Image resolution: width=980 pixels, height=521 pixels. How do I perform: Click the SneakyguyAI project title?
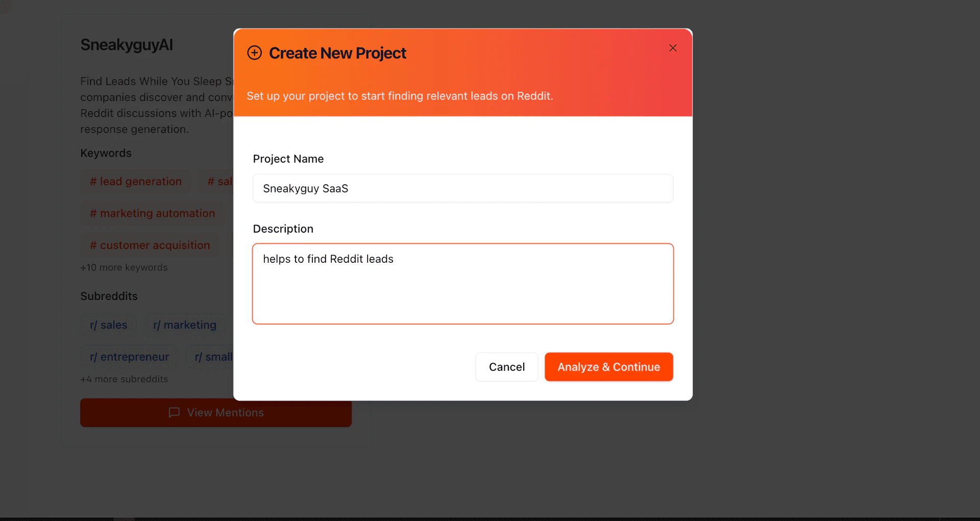127,45
